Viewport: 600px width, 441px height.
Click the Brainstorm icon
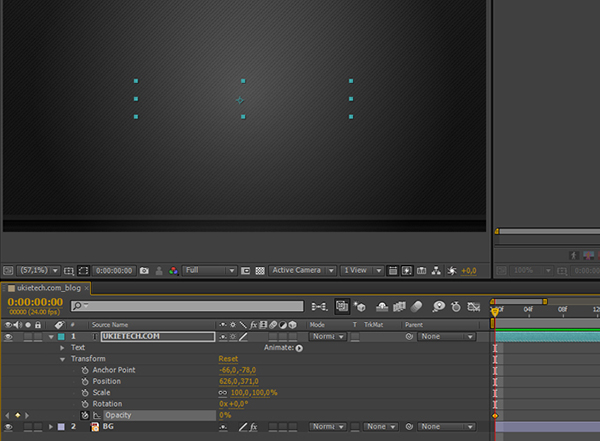[x=439, y=307]
